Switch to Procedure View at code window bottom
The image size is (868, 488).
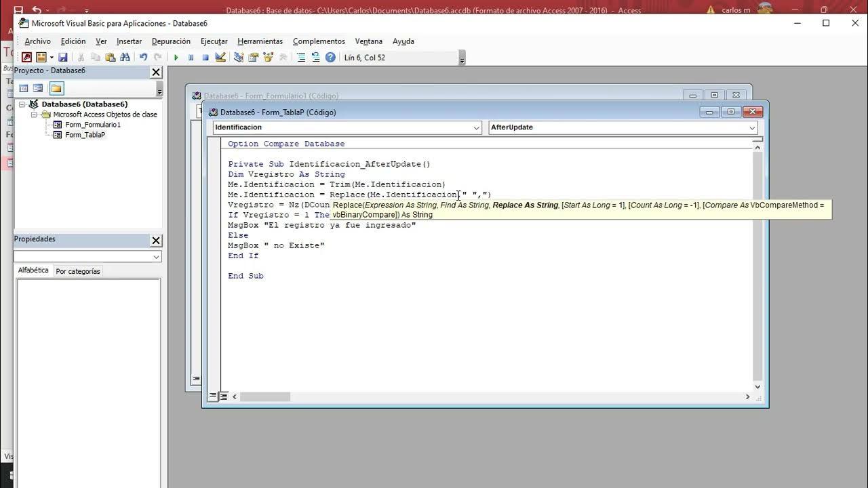213,396
